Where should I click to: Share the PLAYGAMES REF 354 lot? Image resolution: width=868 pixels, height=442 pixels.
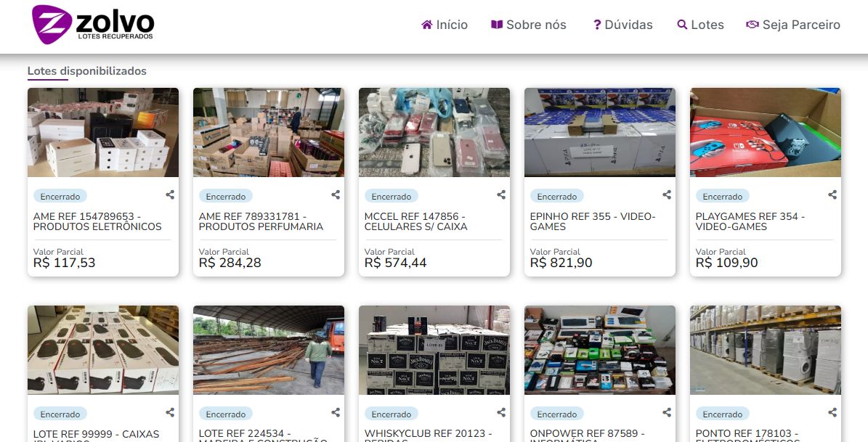click(x=832, y=195)
